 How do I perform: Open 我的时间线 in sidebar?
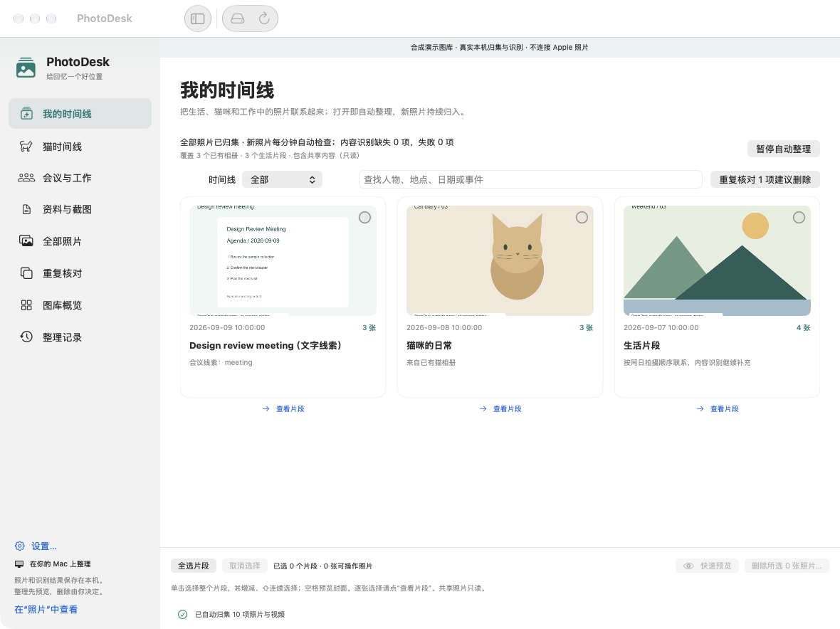pos(80,113)
